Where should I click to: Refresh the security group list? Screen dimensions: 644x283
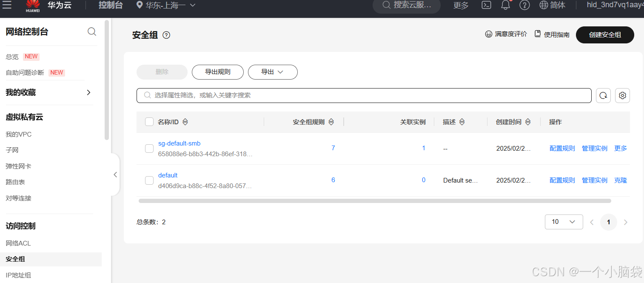pos(603,95)
